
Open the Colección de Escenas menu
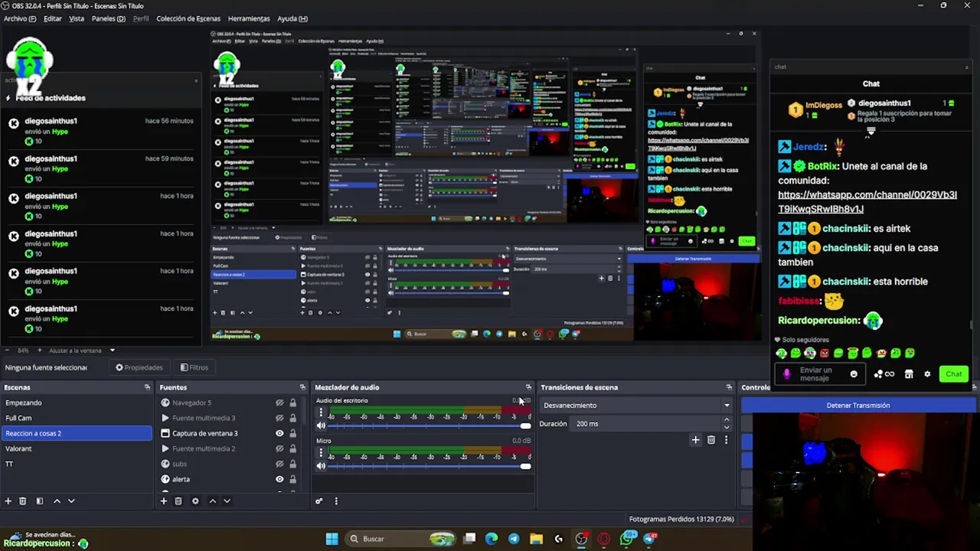click(x=188, y=18)
